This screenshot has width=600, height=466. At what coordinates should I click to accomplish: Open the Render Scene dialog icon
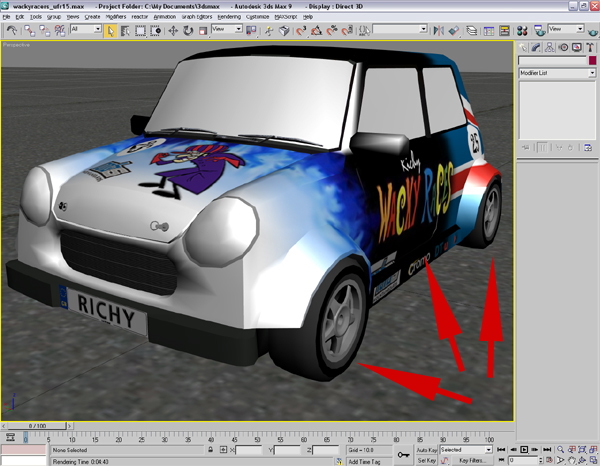tap(540, 31)
